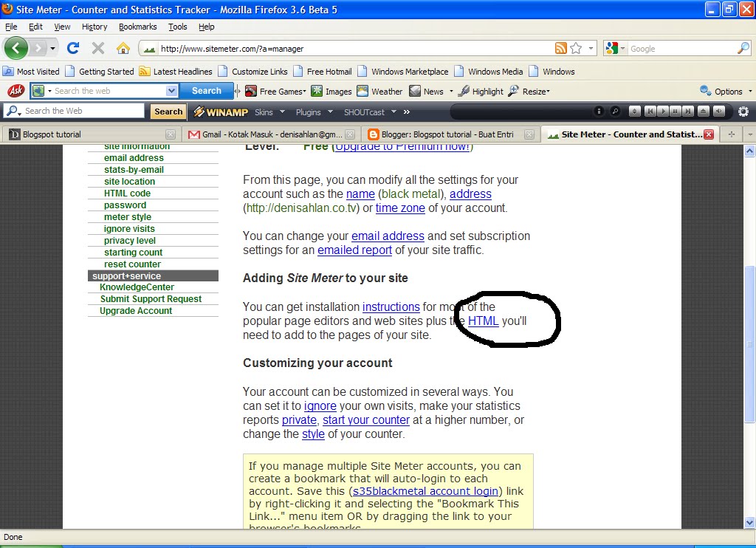
Task: Click the HTML link in page text
Action: pyautogui.click(x=483, y=321)
